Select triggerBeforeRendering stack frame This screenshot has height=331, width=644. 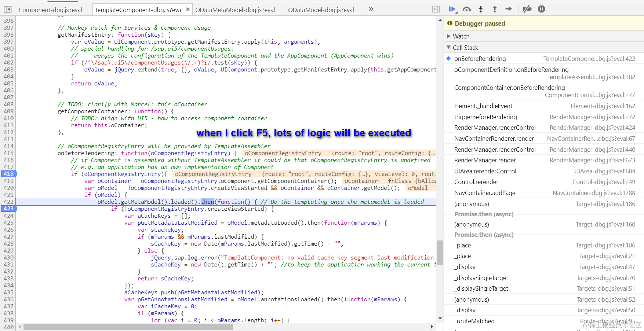[544, 117]
